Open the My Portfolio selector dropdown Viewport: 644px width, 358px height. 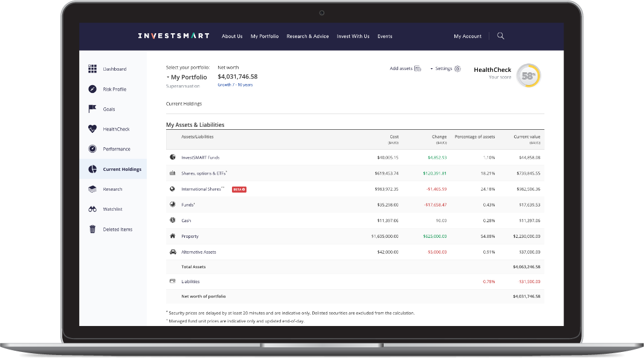click(x=187, y=77)
